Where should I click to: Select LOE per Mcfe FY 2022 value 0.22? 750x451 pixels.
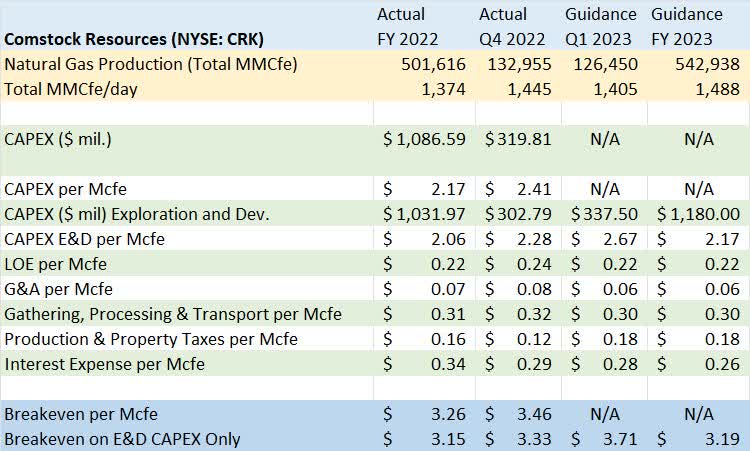tap(448, 264)
